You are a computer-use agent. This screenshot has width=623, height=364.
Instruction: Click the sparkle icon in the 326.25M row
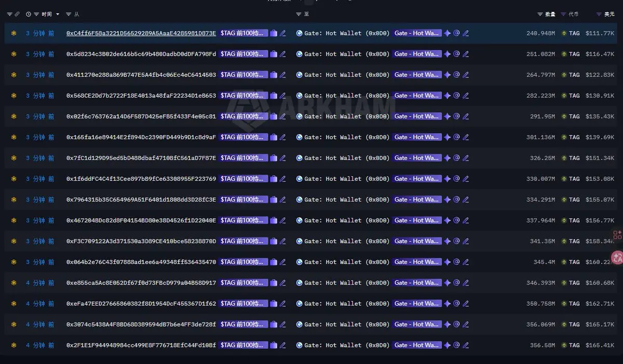pos(448,158)
